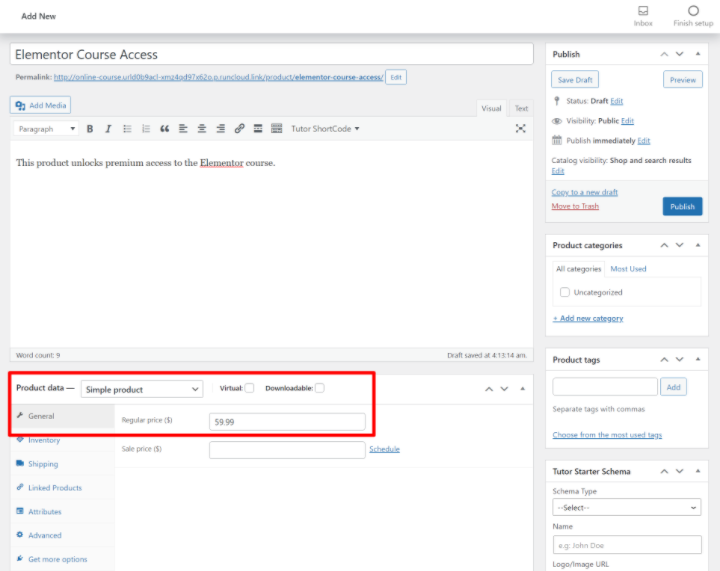Tick the Uncategorized category checkbox
The image size is (720, 571).
[565, 292]
